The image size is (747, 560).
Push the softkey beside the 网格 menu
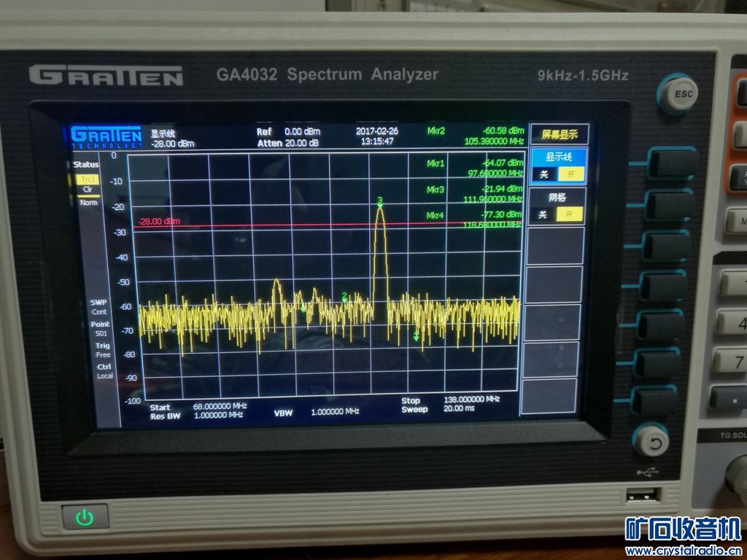pos(670,206)
